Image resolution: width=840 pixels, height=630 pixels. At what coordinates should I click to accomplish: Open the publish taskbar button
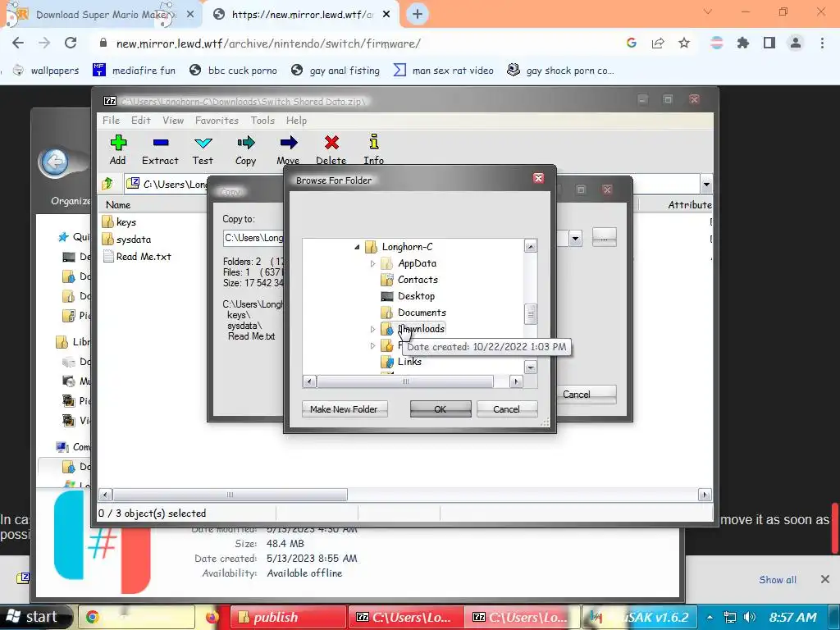(290, 617)
